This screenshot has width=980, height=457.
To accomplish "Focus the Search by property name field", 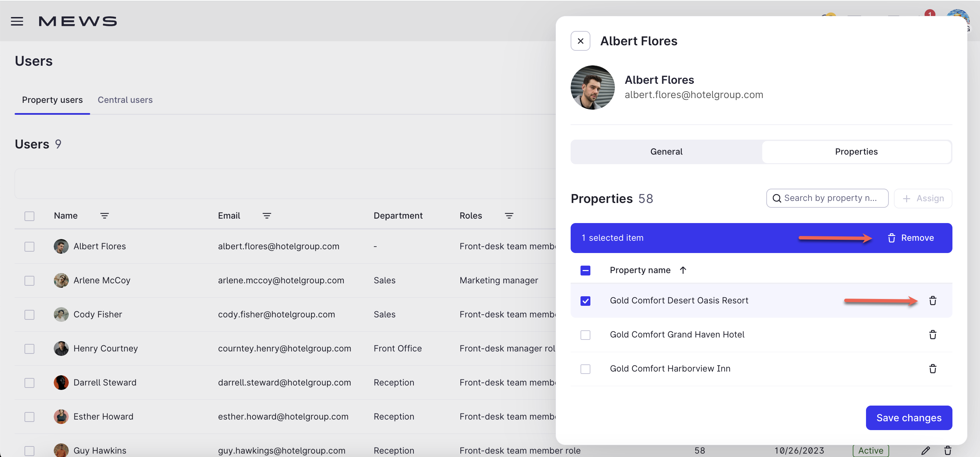I will coord(827,198).
